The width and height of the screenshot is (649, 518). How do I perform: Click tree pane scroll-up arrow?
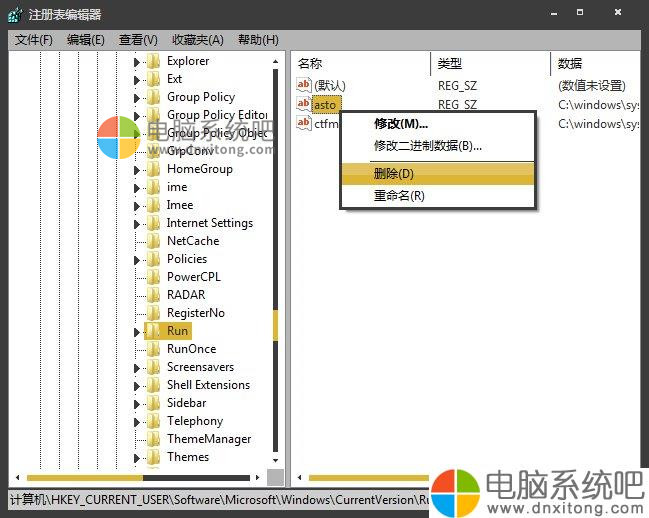click(x=276, y=62)
